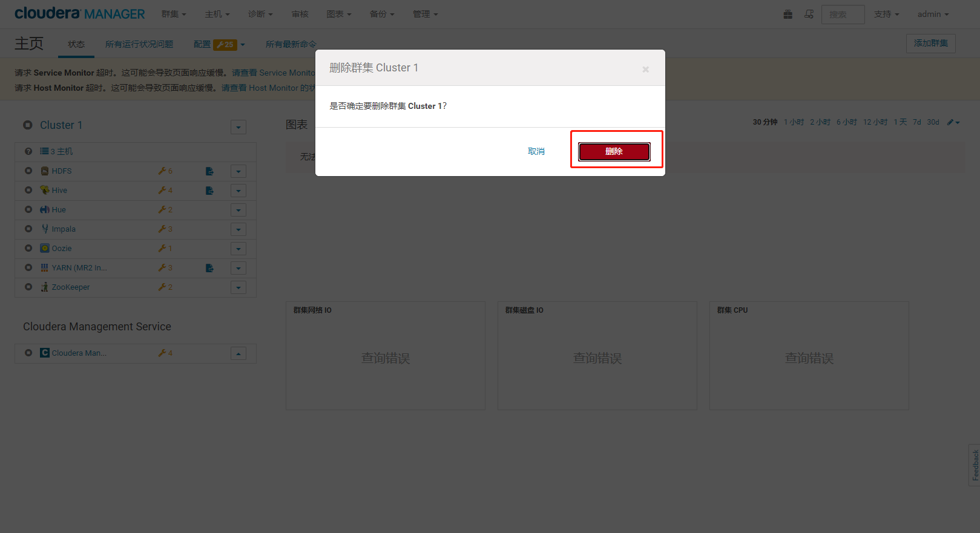Screen dimensions: 980x533
Task: Open the Oozie actions dropdown
Action: pyautogui.click(x=238, y=249)
